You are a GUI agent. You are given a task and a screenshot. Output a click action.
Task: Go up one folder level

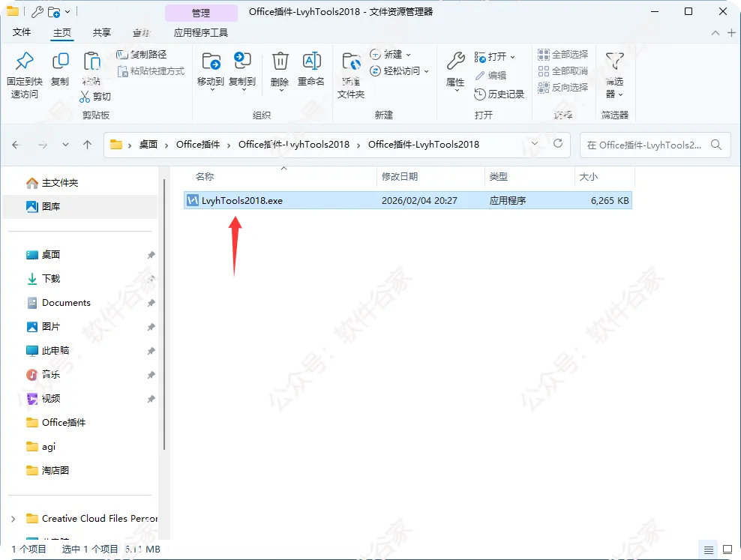[x=88, y=145]
